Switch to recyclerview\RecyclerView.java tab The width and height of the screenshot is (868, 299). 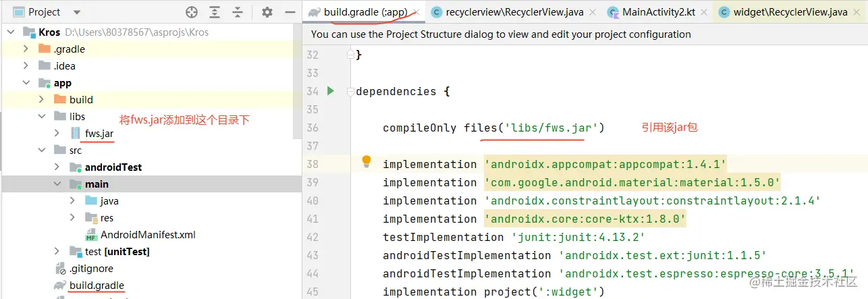coord(515,12)
